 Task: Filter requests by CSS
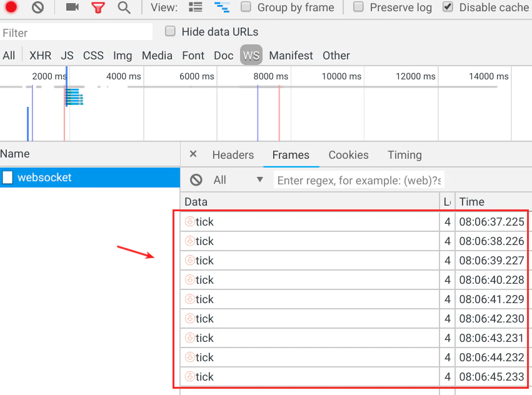(93, 56)
